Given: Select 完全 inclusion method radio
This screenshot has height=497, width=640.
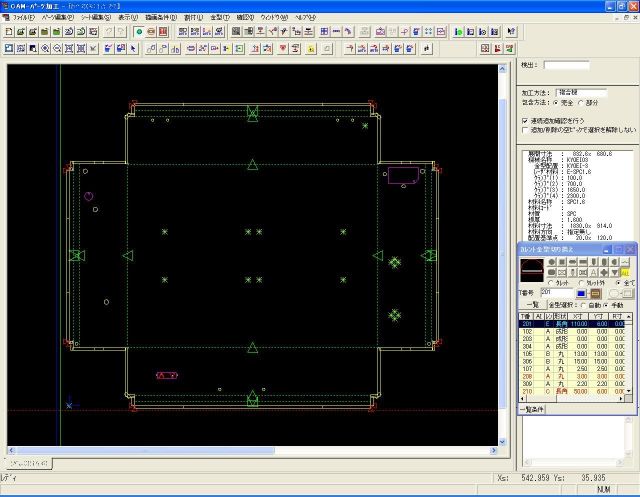Looking at the screenshot, I should (556, 103).
